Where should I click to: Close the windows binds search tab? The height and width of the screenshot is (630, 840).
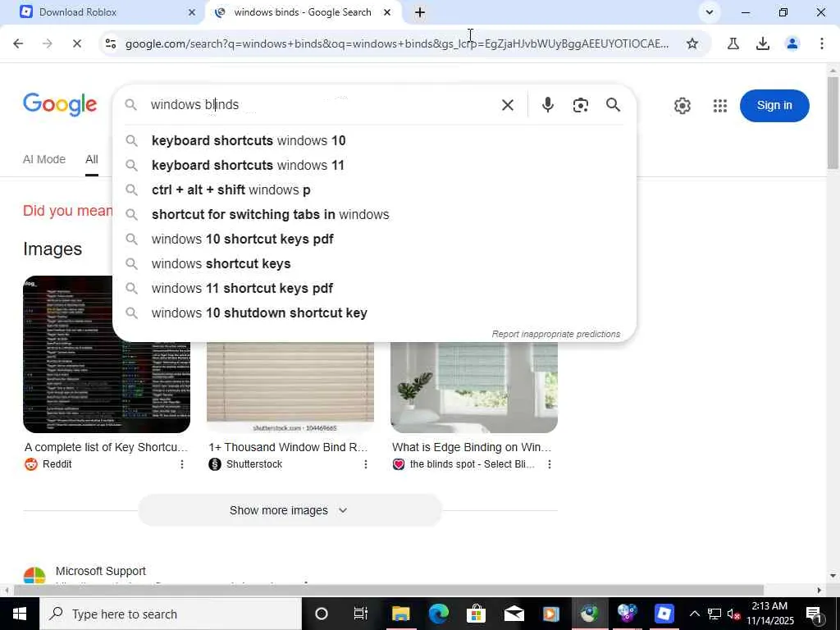tap(387, 12)
